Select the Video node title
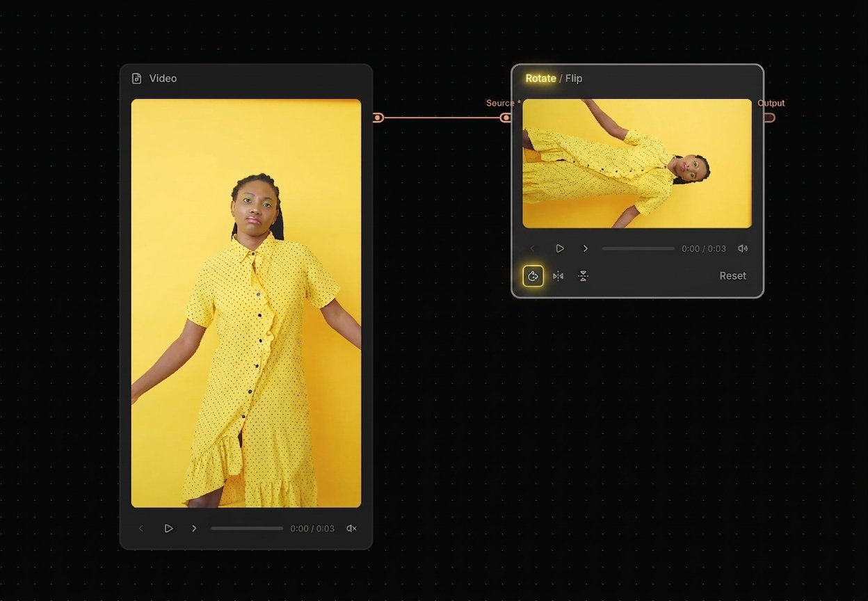This screenshot has width=868, height=601. (x=163, y=79)
